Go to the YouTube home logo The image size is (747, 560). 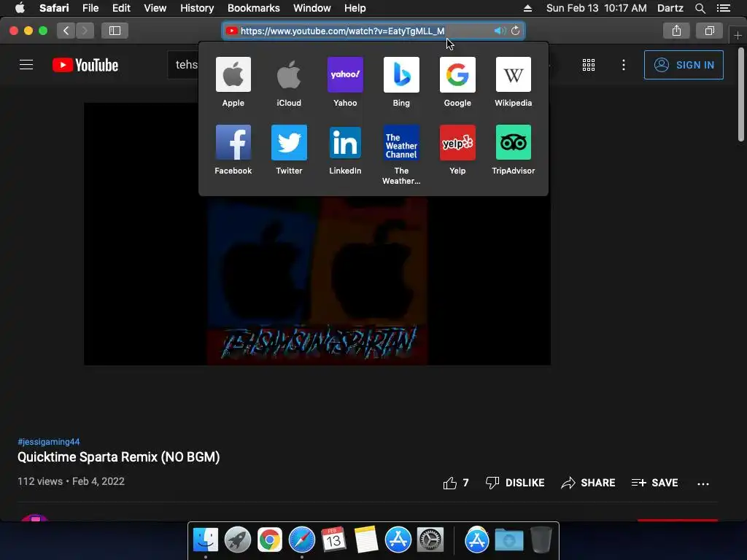pos(85,65)
